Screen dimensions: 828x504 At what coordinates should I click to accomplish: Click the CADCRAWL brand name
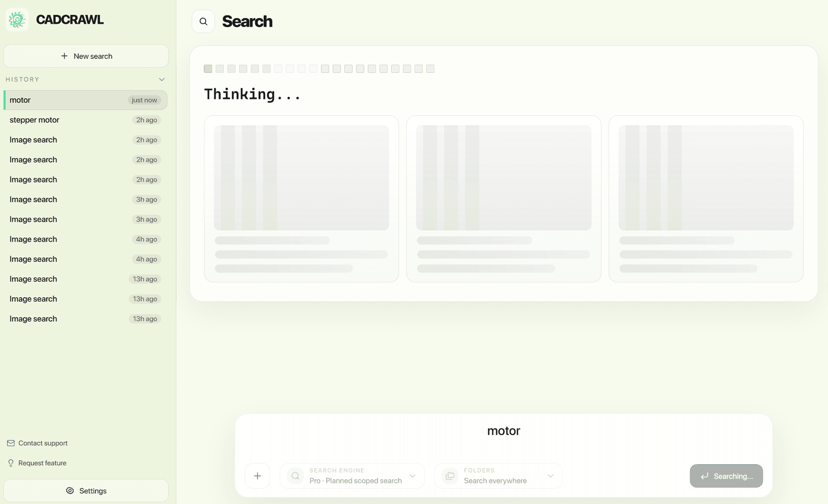(70, 20)
